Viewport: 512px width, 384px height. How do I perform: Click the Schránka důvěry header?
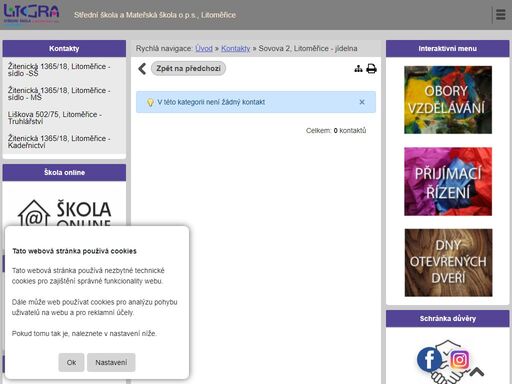point(448,319)
